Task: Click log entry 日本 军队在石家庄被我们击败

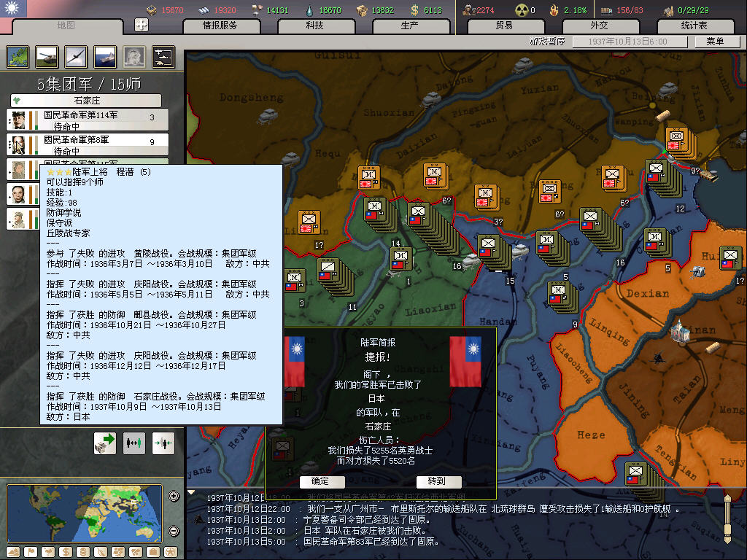Action: click(317, 531)
